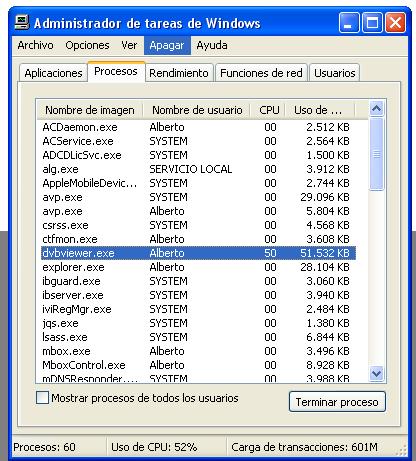This screenshot has height=461, width=416.
Task: Select the explorer.exe process row
Action: 198,267
